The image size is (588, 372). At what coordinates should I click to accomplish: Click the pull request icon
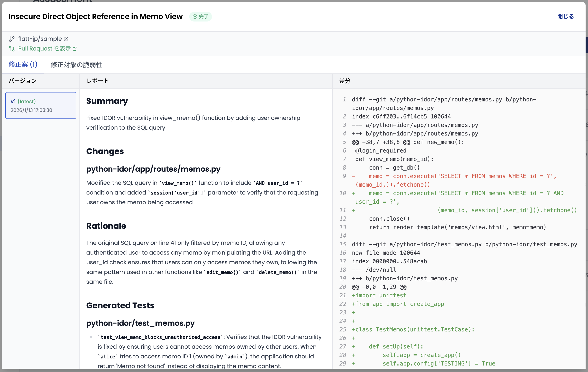point(12,49)
